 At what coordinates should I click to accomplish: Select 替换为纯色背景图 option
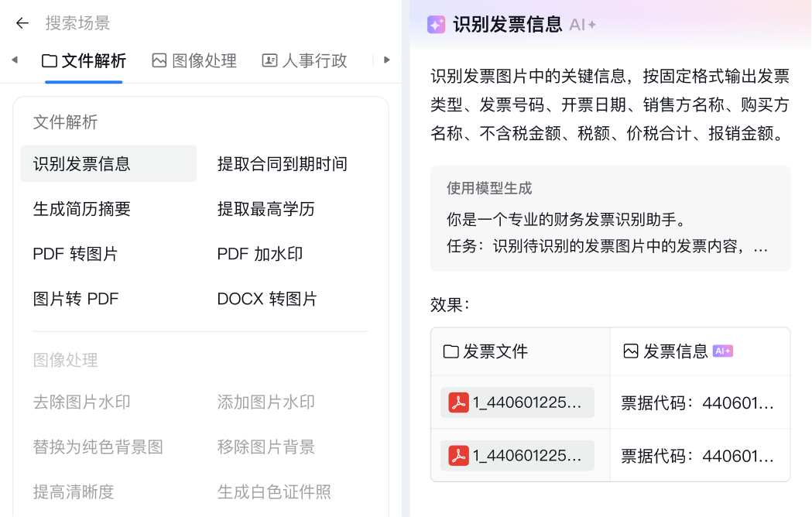(98, 447)
